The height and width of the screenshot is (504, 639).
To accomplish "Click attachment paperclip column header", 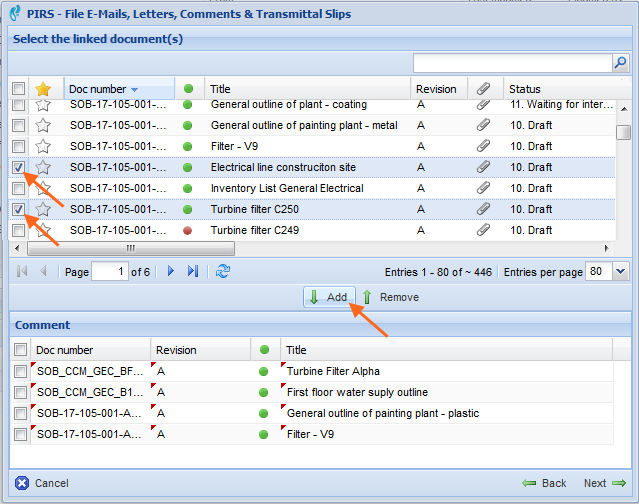I will (483, 88).
